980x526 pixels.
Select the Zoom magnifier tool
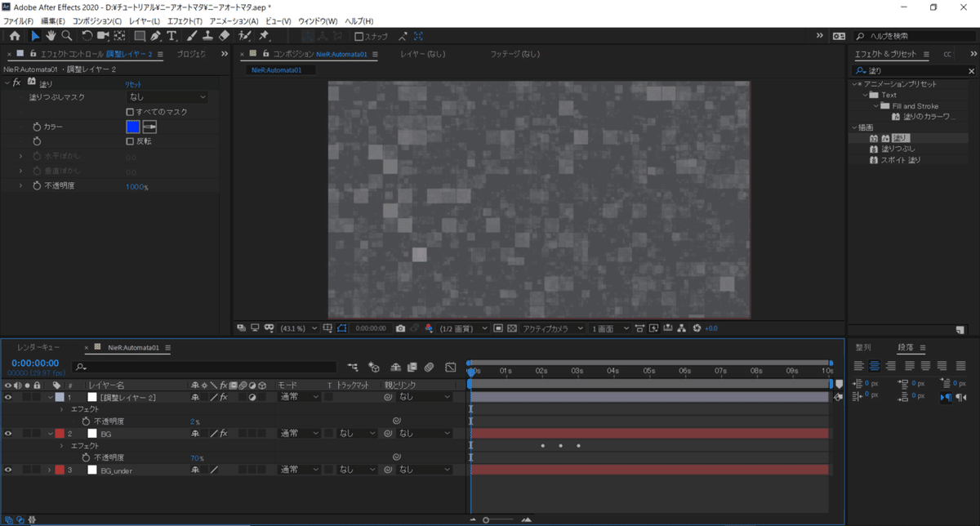[66, 36]
